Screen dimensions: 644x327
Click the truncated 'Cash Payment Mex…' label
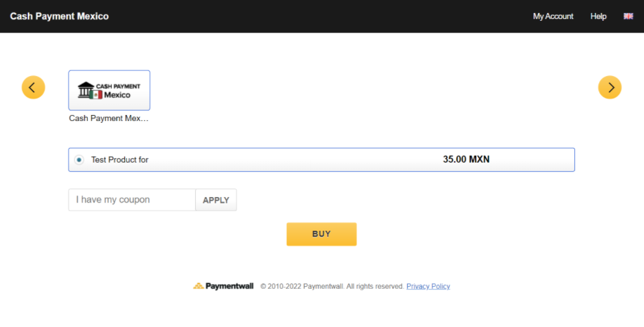109,118
